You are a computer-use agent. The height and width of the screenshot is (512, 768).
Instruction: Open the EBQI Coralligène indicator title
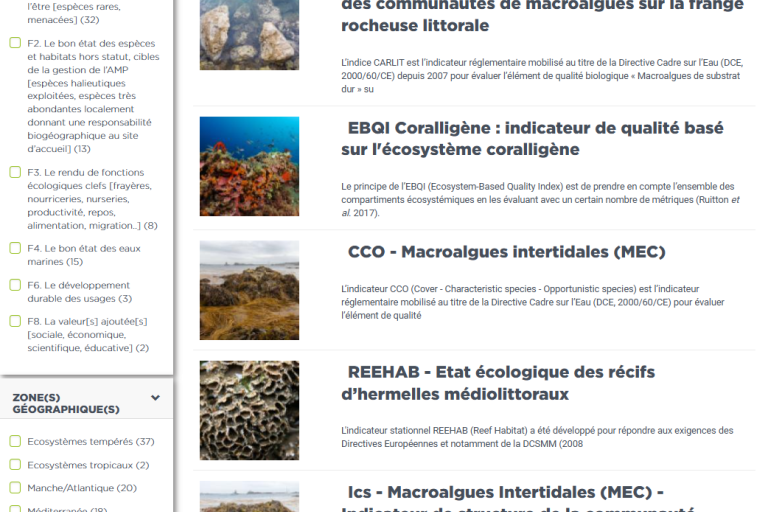coord(532,138)
